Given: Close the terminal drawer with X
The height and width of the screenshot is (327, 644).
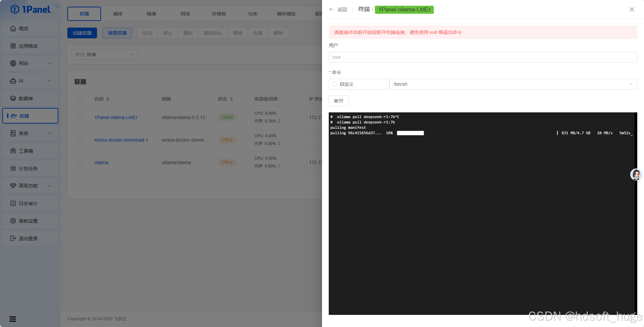Looking at the screenshot, I should [x=632, y=9].
